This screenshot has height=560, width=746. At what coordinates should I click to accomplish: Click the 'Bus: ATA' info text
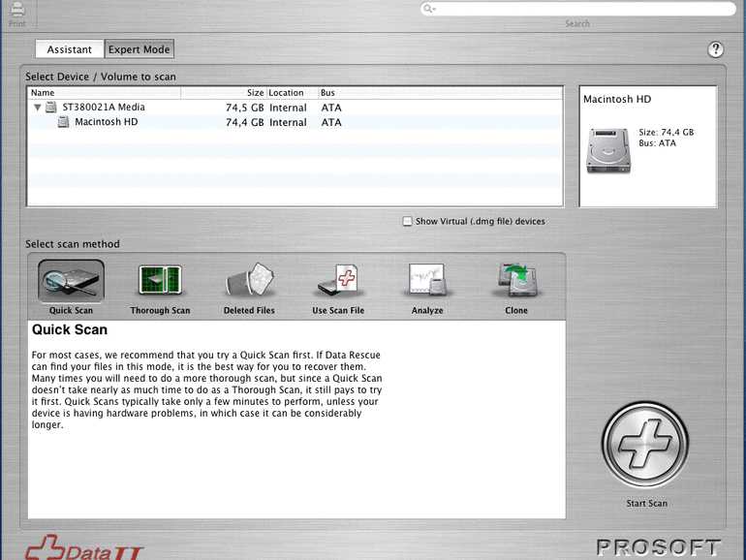coord(657,143)
